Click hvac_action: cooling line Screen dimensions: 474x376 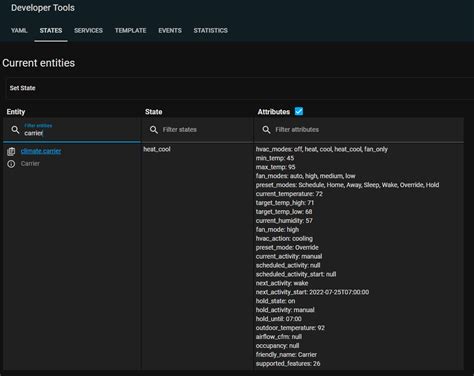284,239
